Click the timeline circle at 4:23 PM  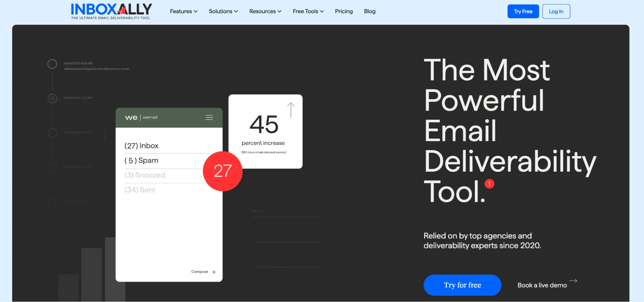[x=52, y=98]
